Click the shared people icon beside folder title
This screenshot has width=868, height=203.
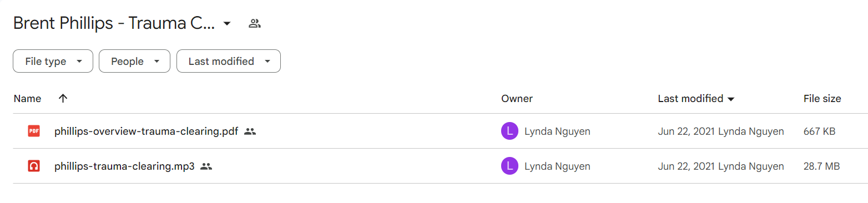coord(255,23)
